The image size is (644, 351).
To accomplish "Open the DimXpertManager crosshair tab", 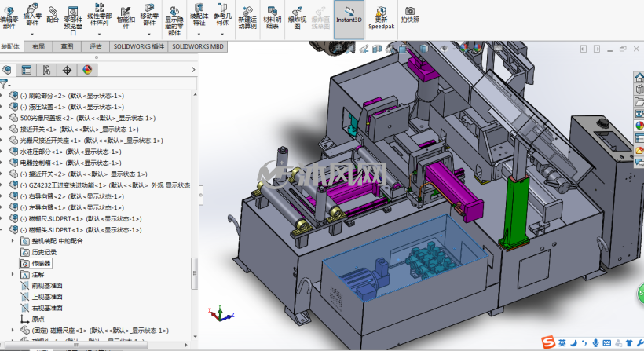I will pyautogui.click(x=67, y=70).
